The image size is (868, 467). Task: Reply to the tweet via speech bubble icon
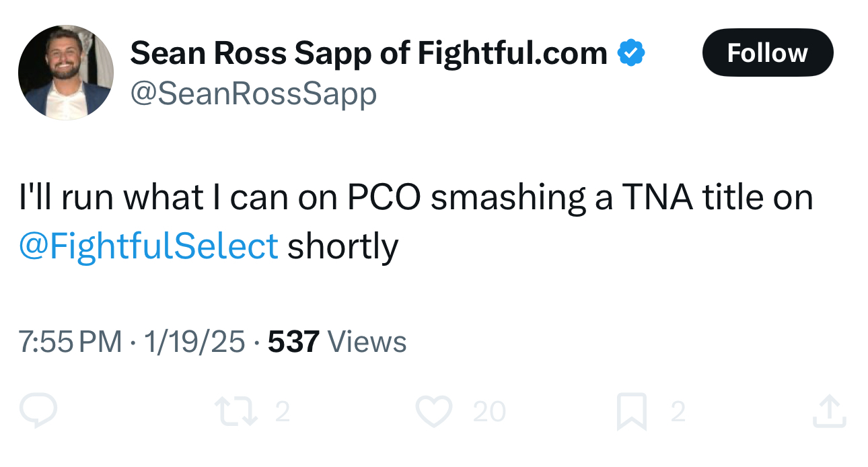point(38,411)
